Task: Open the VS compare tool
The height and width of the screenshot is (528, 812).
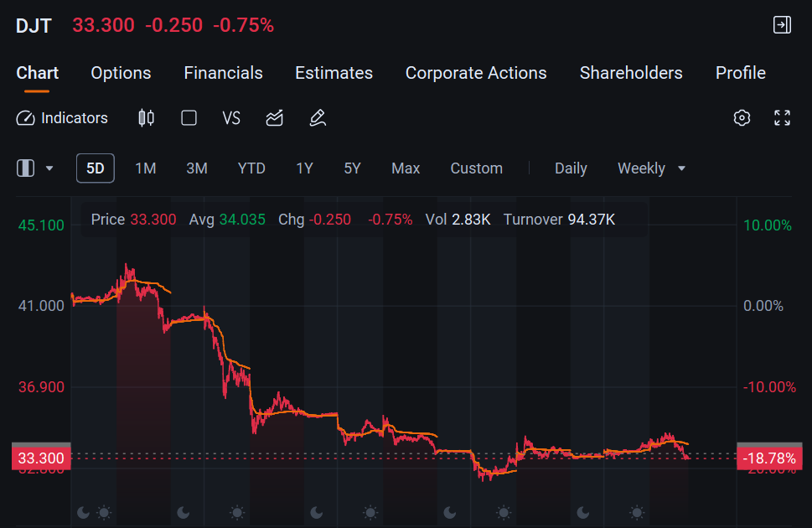Action: coord(231,118)
